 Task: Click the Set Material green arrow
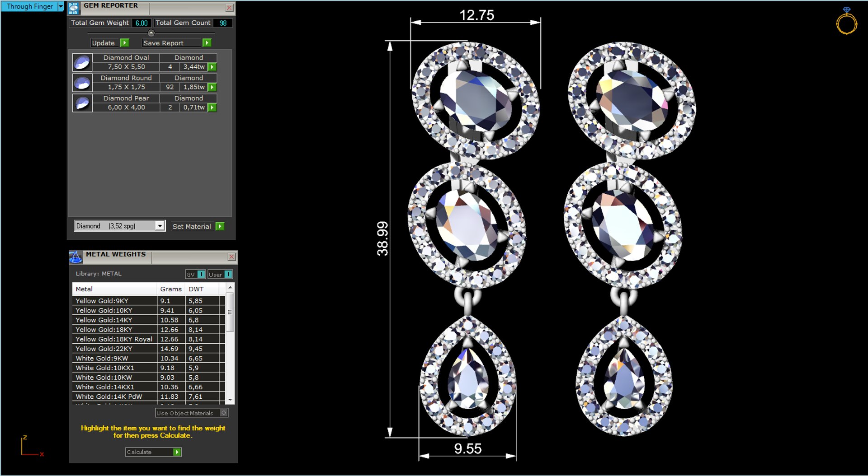tap(220, 226)
